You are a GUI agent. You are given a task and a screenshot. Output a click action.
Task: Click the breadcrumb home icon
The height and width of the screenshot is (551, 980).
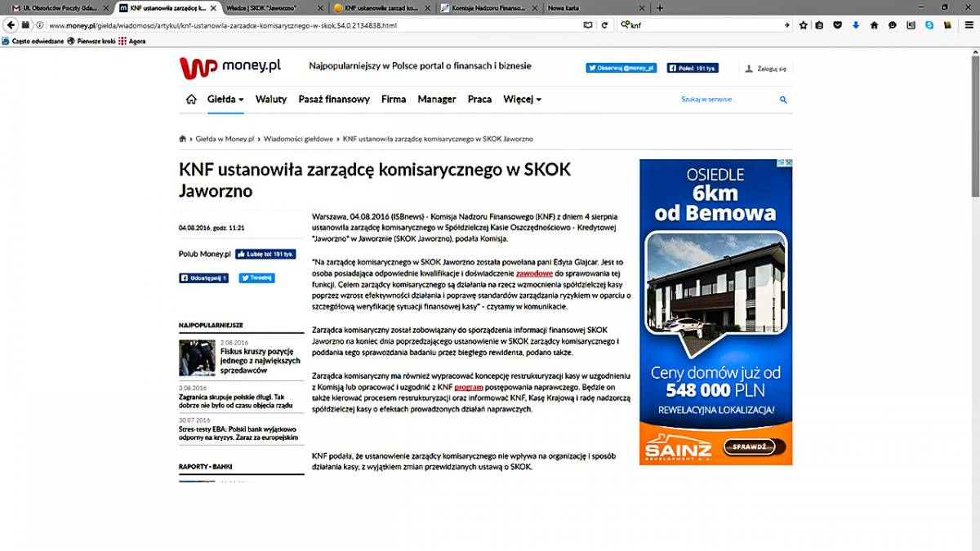tap(183, 140)
